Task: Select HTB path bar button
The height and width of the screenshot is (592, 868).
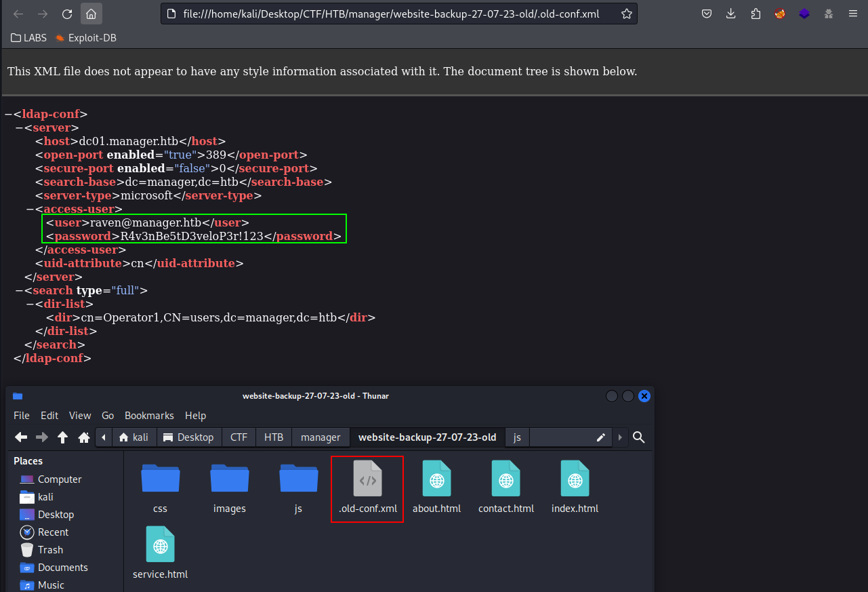Action: pos(274,437)
